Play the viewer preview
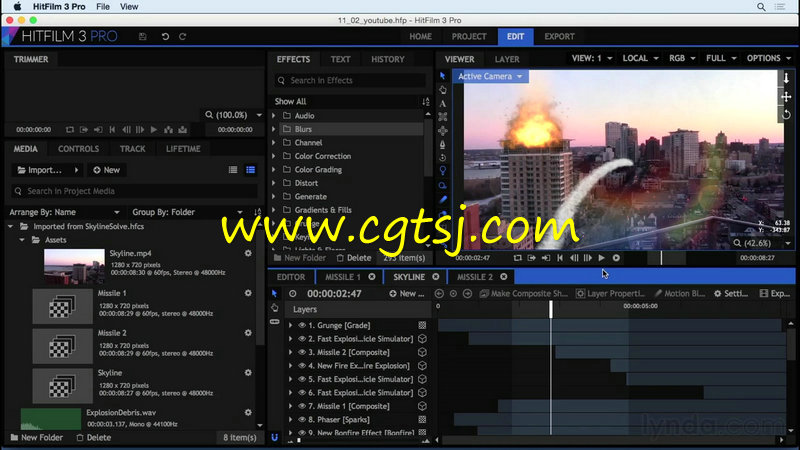 click(x=602, y=258)
